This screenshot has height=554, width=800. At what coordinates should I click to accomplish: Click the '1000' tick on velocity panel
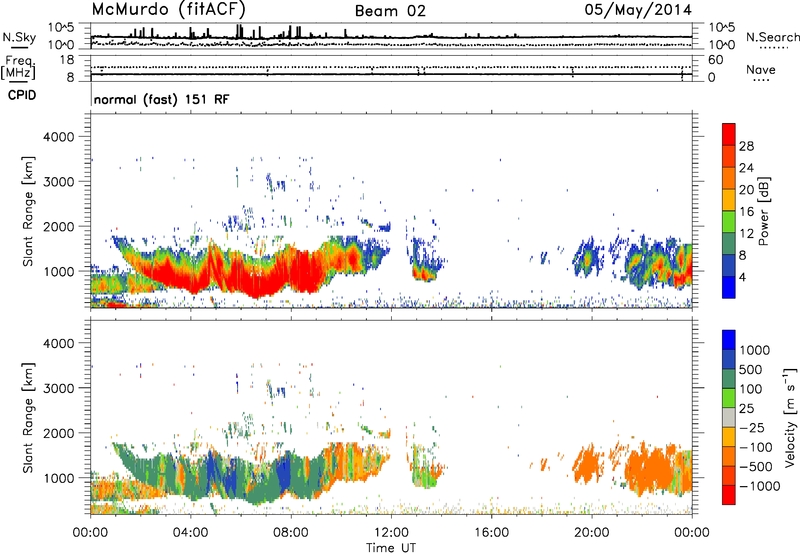coord(58,478)
